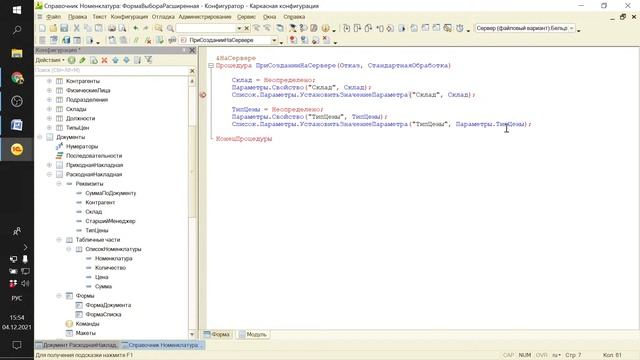Select the Последовательности tree item
Screen dimensions: 640x360
pyautogui.click(x=94, y=156)
